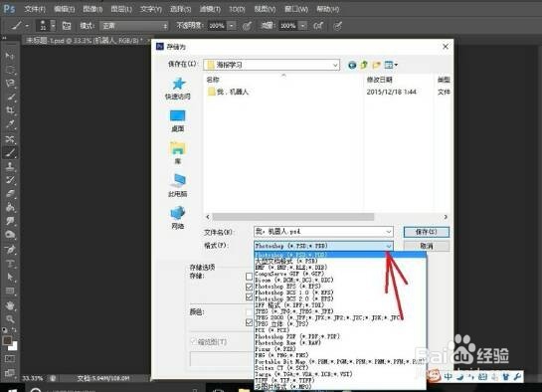542x392 pixels.
Task: Select the Eyedropper tool
Action: [10, 124]
